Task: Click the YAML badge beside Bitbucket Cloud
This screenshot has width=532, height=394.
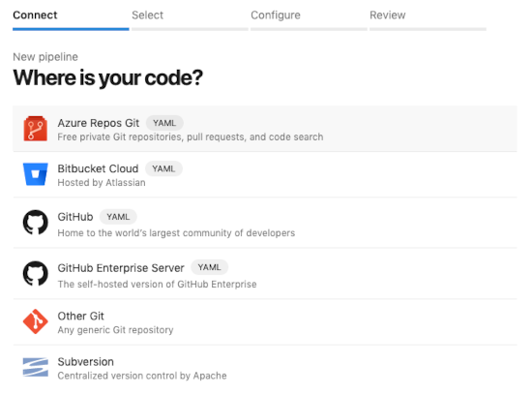Action: [163, 168]
